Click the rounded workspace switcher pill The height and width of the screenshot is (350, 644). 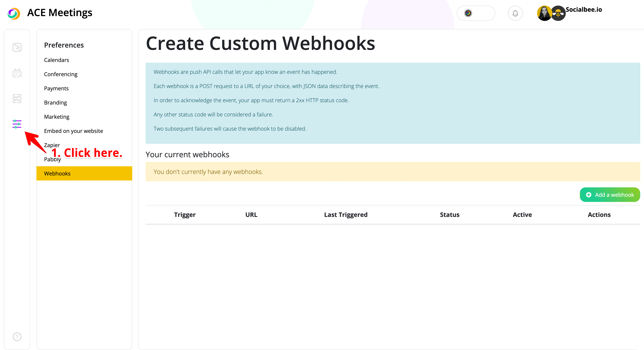point(476,13)
